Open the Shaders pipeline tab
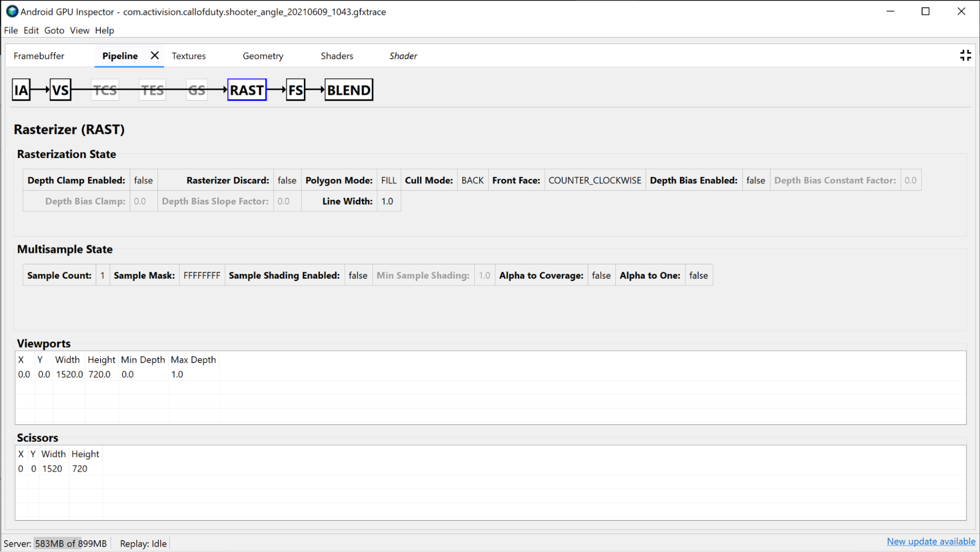The image size is (980, 552). coord(336,55)
